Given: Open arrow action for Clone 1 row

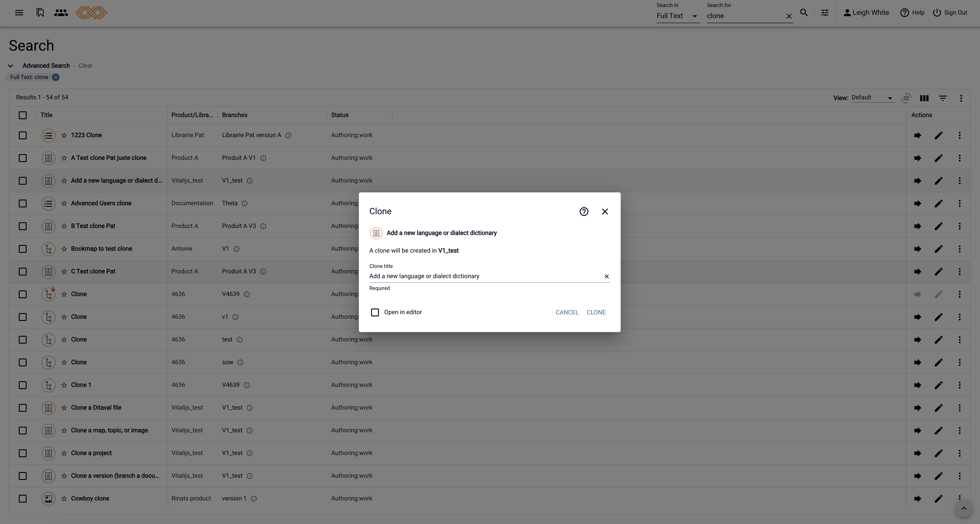Looking at the screenshot, I should point(918,385).
